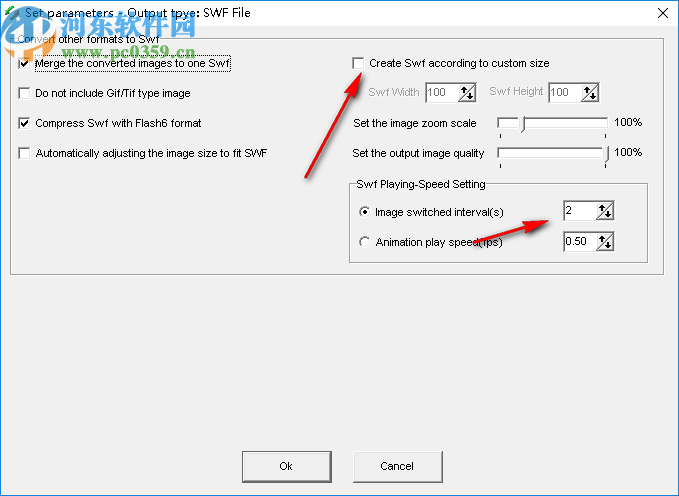Click the animation play speed spinner arrows
679x496 pixels.
coord(605,242)
